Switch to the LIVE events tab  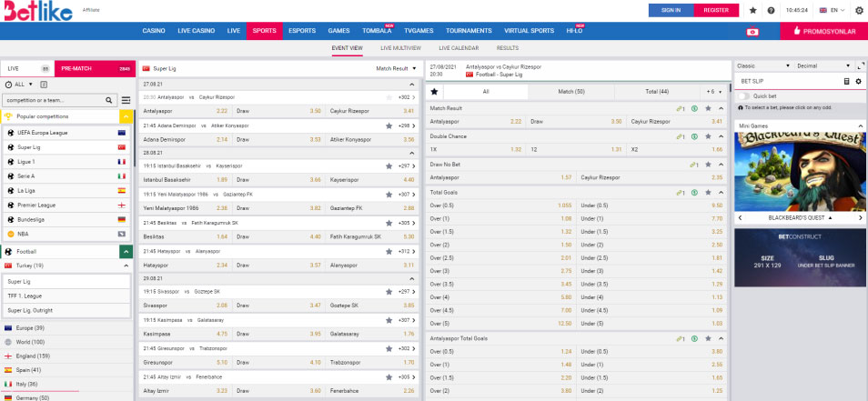tap(27, 68)
